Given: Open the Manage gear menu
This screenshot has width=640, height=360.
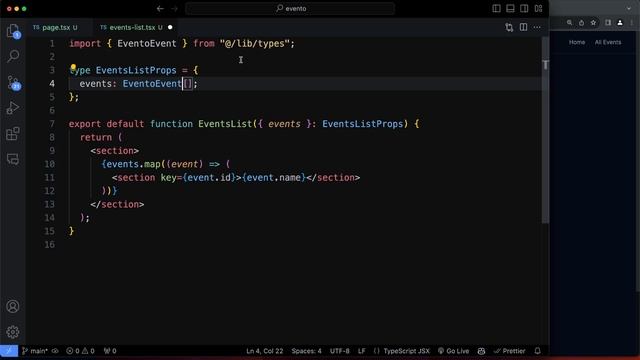Looking at the screenshot, I should tap(13, 332).
